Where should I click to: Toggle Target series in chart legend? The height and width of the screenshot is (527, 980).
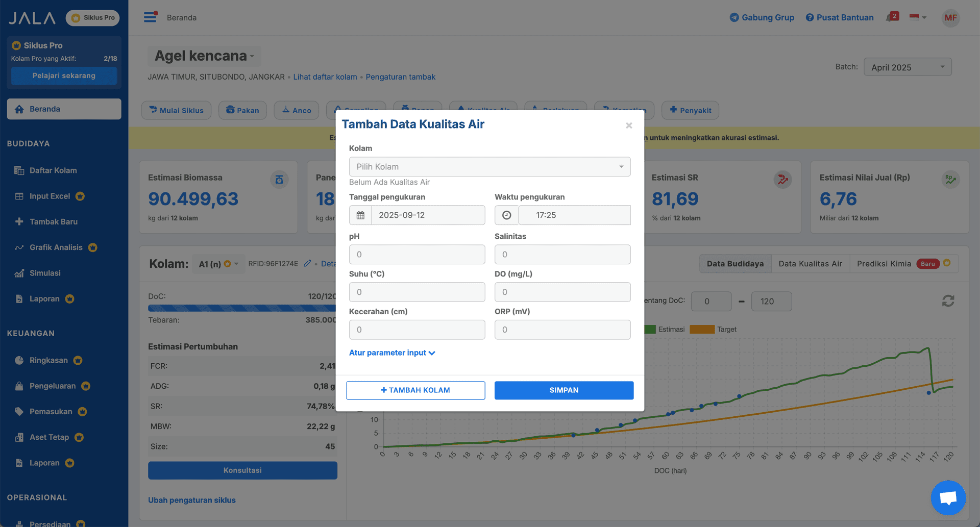713,330
